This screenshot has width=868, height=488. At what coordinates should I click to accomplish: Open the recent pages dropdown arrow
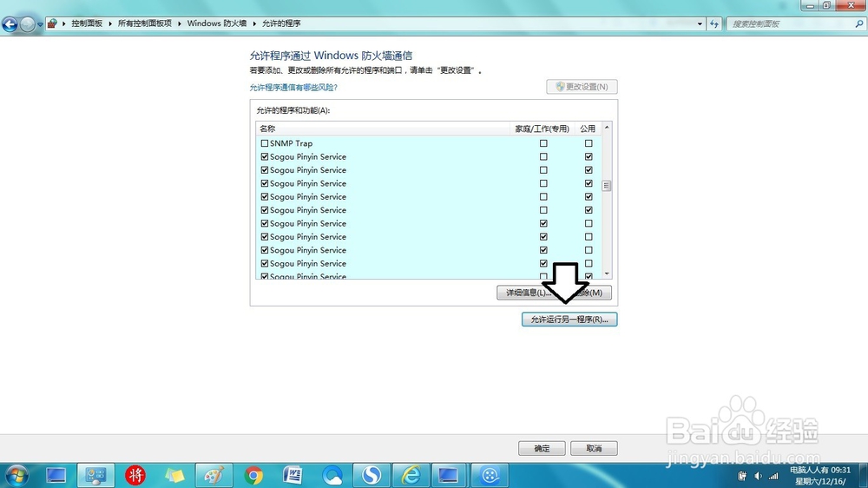click(x=40, y=24)
